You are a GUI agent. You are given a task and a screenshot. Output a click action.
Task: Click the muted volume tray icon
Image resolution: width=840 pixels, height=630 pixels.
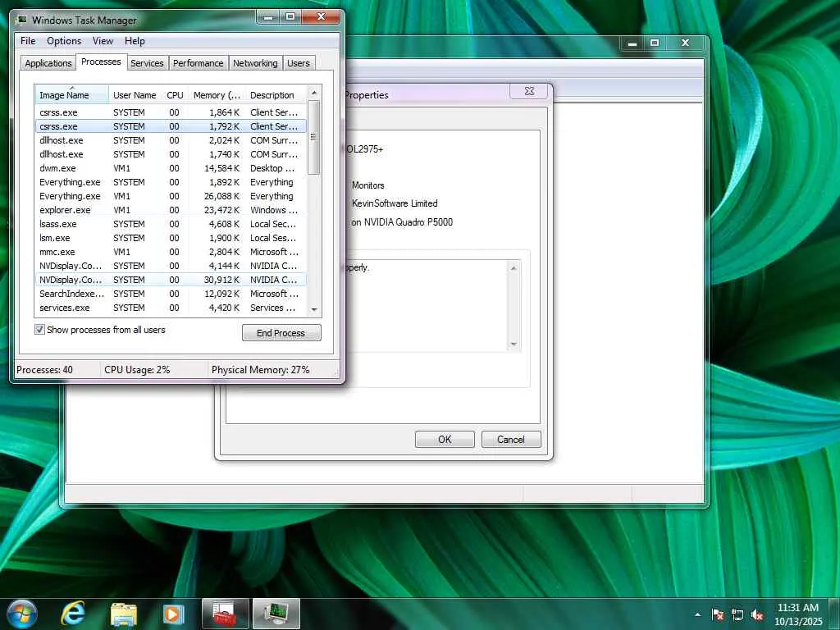(x=757, y=614)
